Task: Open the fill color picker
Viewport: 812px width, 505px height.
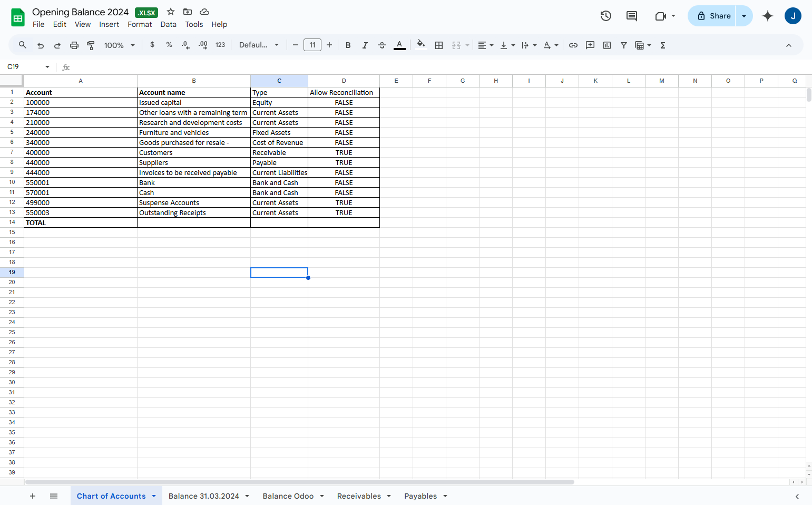Action: click(x=420, y=45)
